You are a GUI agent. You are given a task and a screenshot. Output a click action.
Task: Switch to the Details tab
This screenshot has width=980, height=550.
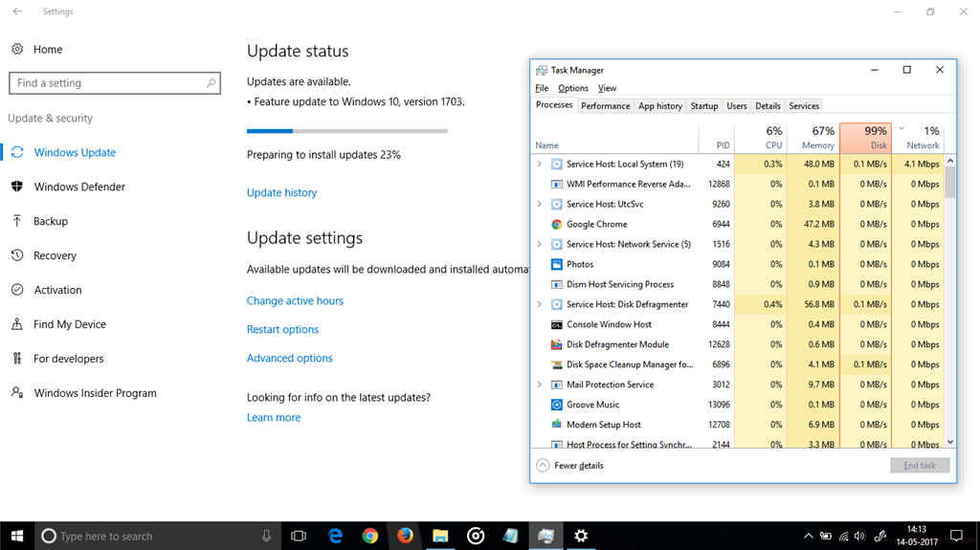click(x=768, y=105)
